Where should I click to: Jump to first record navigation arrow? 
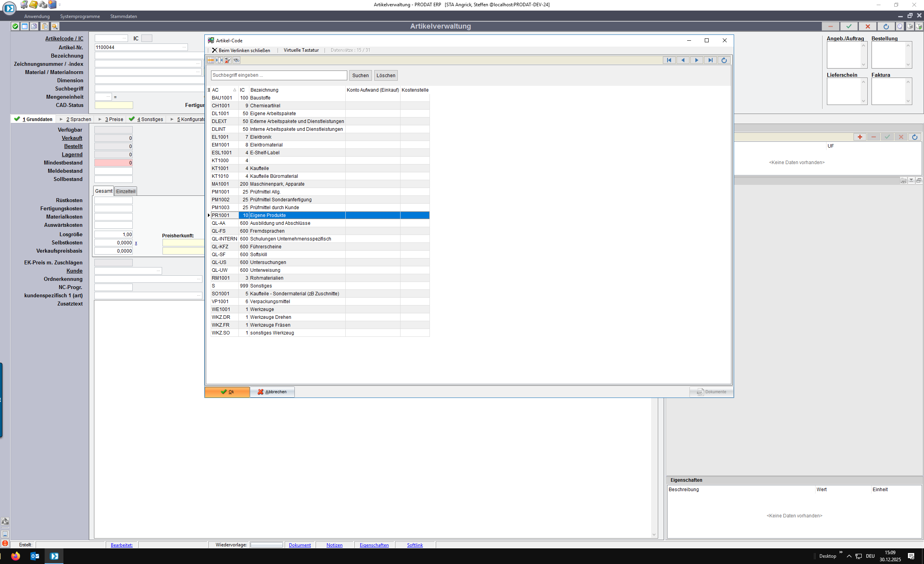coord(669,60)
